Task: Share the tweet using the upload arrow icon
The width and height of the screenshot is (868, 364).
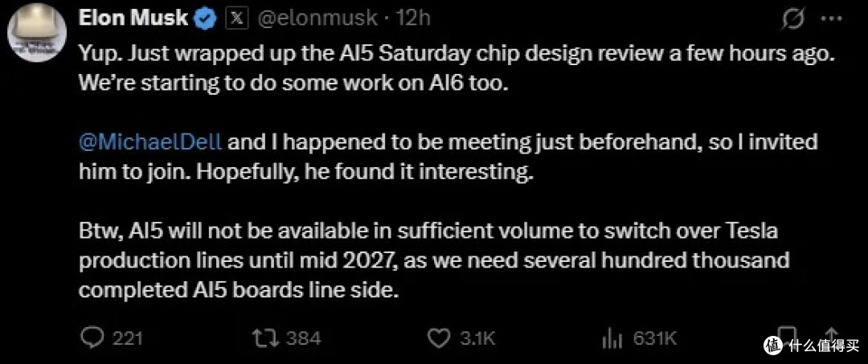Action: pos(832,335)
